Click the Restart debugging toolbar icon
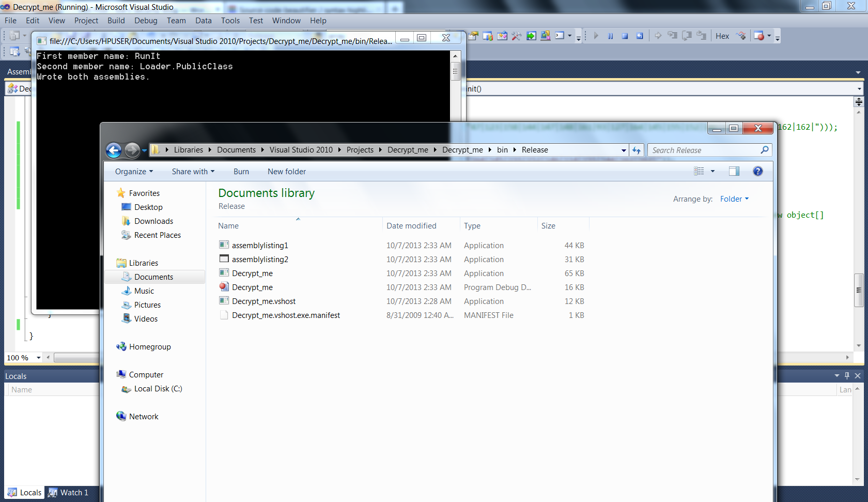This screenshot has width=868, height=502. click(x=640, y=36)
